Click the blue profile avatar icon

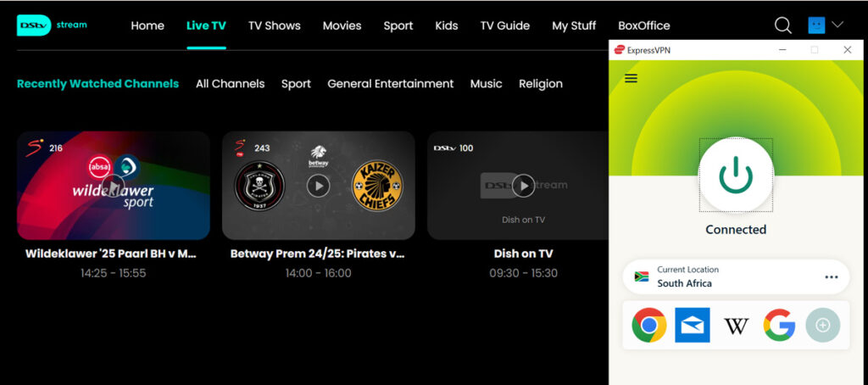(816, 25)
